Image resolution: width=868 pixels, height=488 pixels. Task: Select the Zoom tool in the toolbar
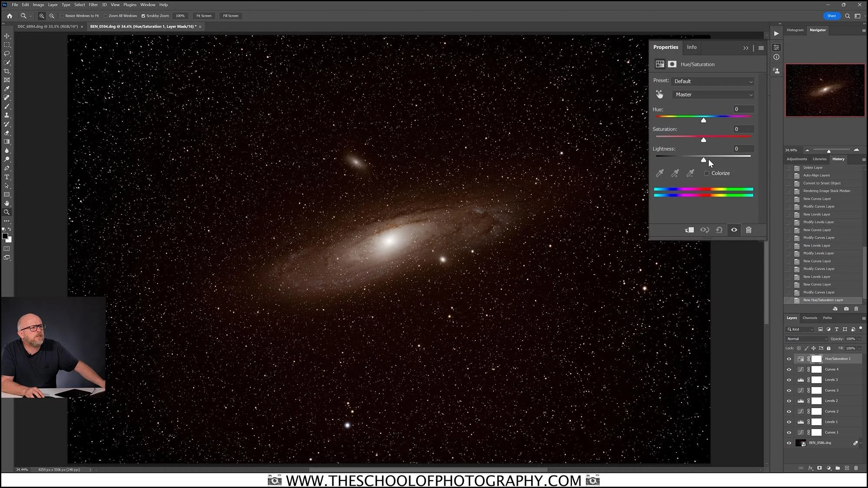[x=7, y=212]
